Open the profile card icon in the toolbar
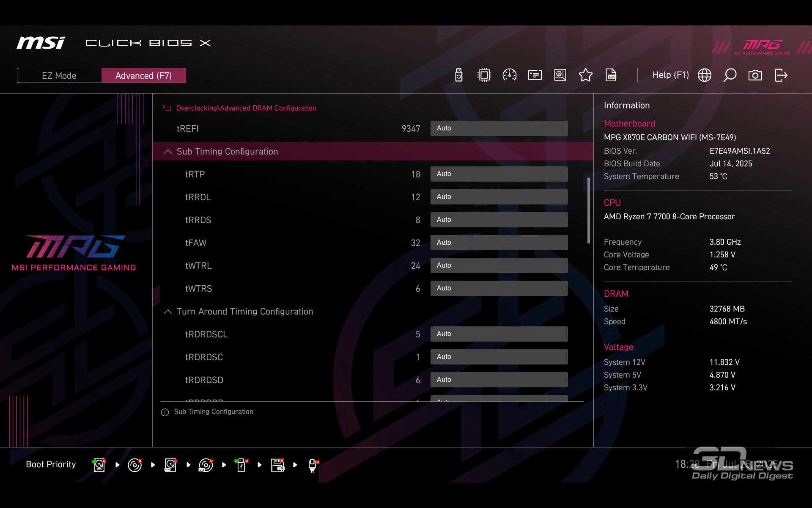The image size is (812, 508). point(535,75)
